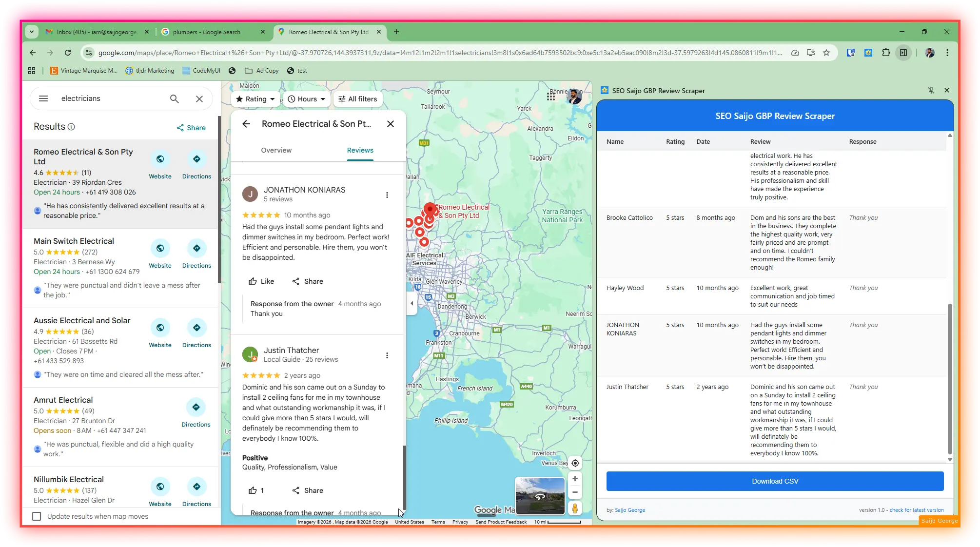Image resolution: width=980 pixels, height=547 pixels.
Task: Like Jonathon Koniaras's review
Action: (x=261, y=281)
